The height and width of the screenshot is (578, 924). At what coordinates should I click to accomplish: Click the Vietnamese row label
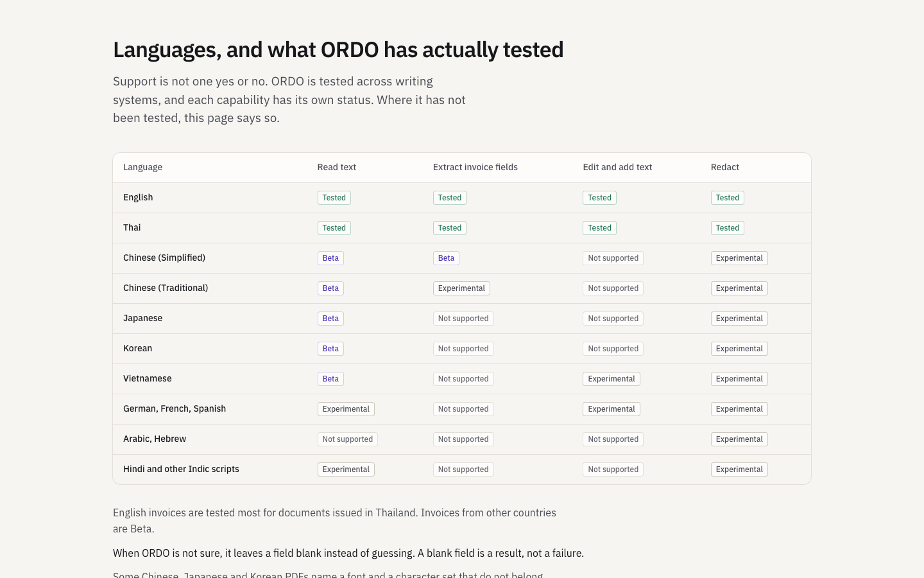[x=147, y=378]
